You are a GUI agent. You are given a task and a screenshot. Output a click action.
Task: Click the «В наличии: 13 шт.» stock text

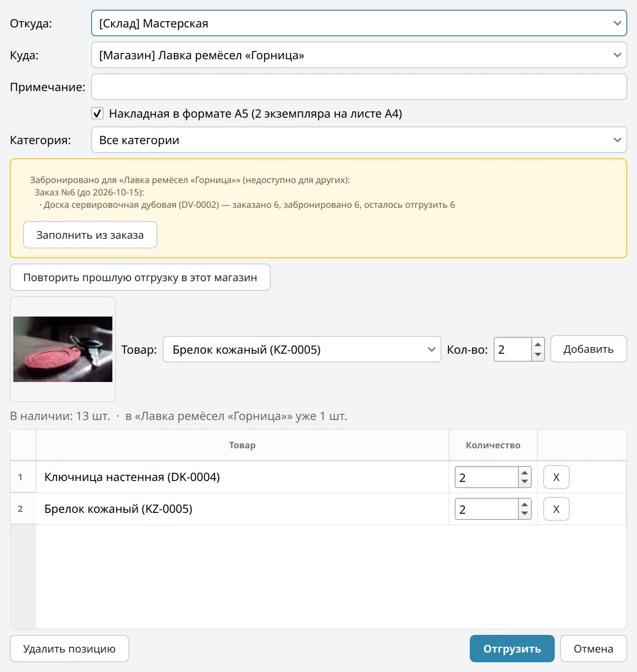pos(60,416)
